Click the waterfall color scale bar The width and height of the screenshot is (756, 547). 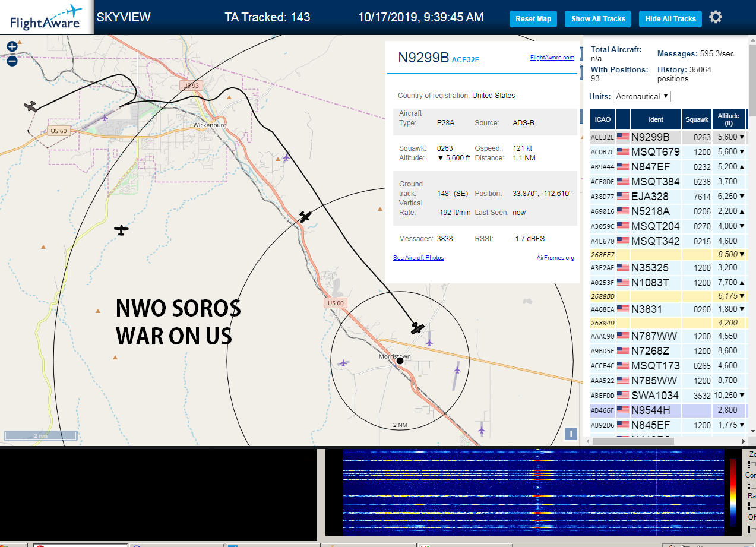(x=733, y=492)
